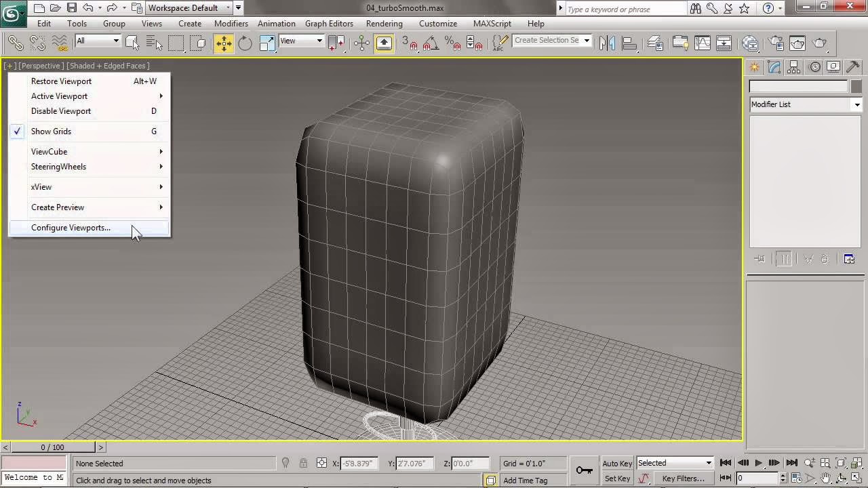Screen dimensions: 868x488
Task: Click Shaded + Edged Faces viewport label
Action: 108,66
